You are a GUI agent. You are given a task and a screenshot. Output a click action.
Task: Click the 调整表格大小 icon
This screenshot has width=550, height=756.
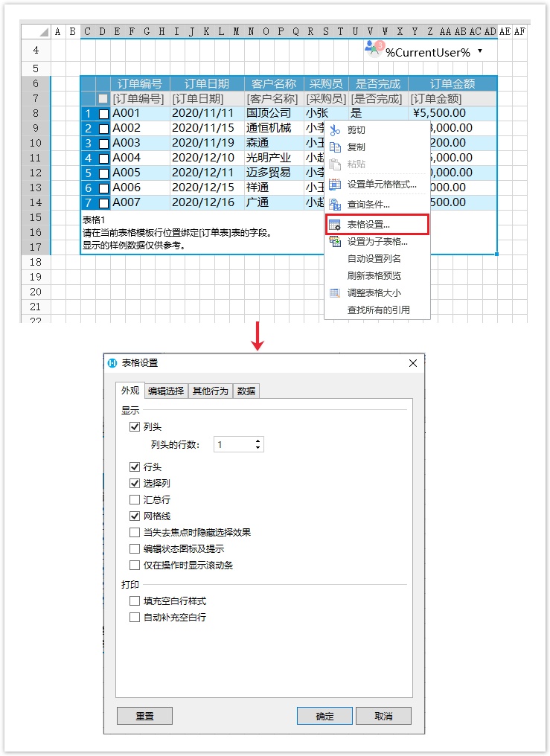335,292
